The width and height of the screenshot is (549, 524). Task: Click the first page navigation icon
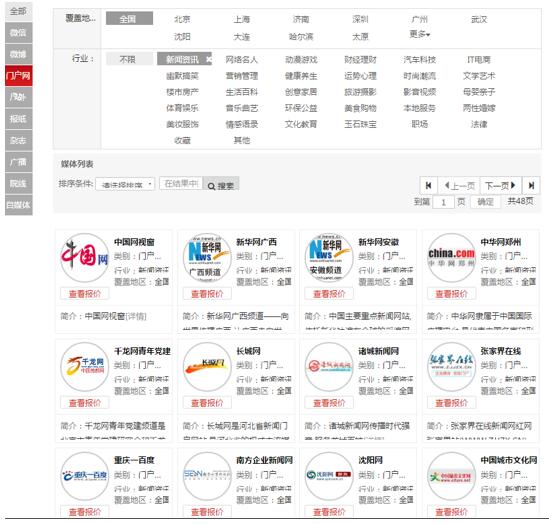coord(428,186)
